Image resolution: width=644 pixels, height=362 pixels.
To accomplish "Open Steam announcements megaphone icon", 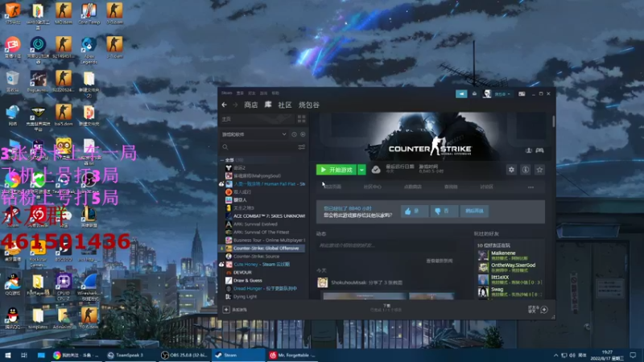I will click(461, 94).
